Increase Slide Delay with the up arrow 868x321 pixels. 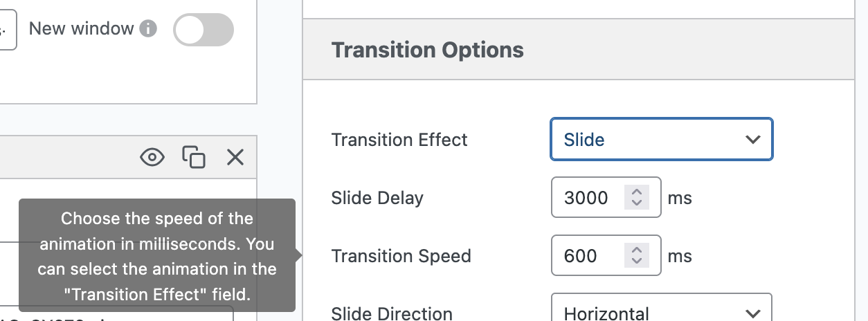click(x=637, y=192)
